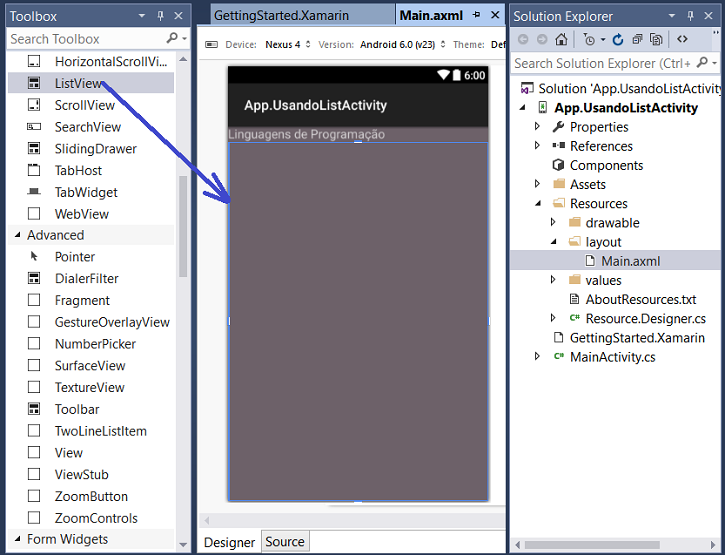This screenshot has height=555, width=725.
Task: Select GettingStarted.Xamarin file in Solution Explorer
Action: pos(637,338)
